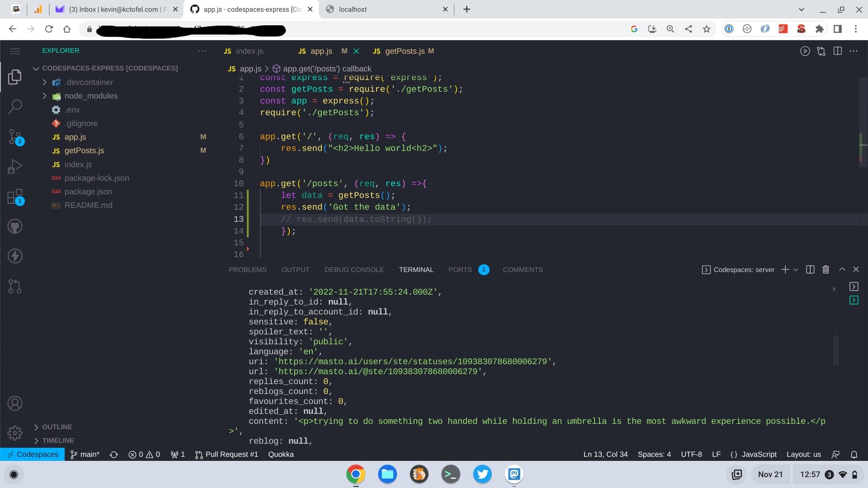The height and width of the screenshot is (488, 868).
Task: Open Pull Request #1 from status bar
Action: [x=226, y=455]
